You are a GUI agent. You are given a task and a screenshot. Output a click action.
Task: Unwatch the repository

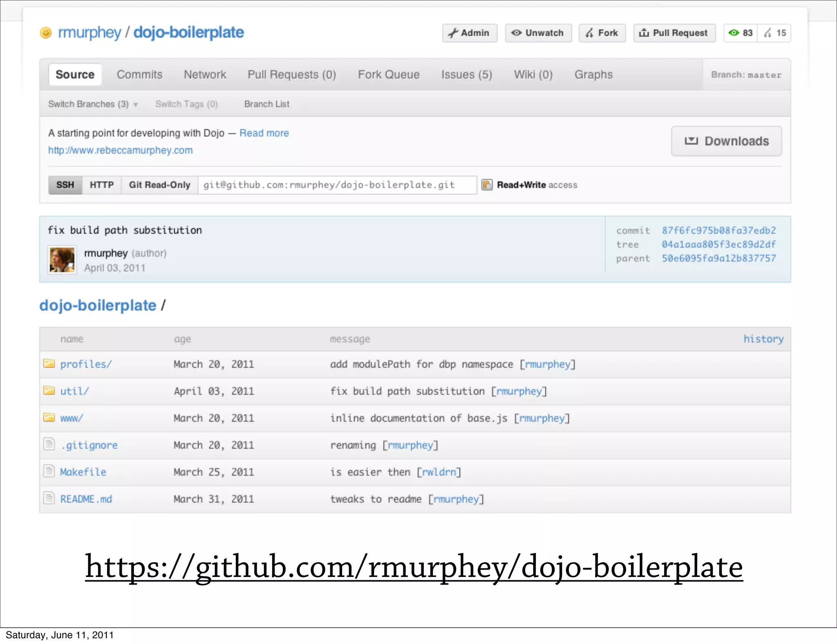pyautogui.click(x=538, y=33)
